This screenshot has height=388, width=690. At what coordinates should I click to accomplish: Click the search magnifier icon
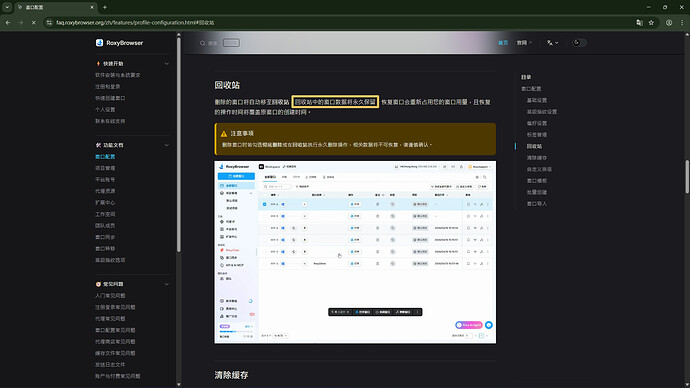tap(202, 43)
